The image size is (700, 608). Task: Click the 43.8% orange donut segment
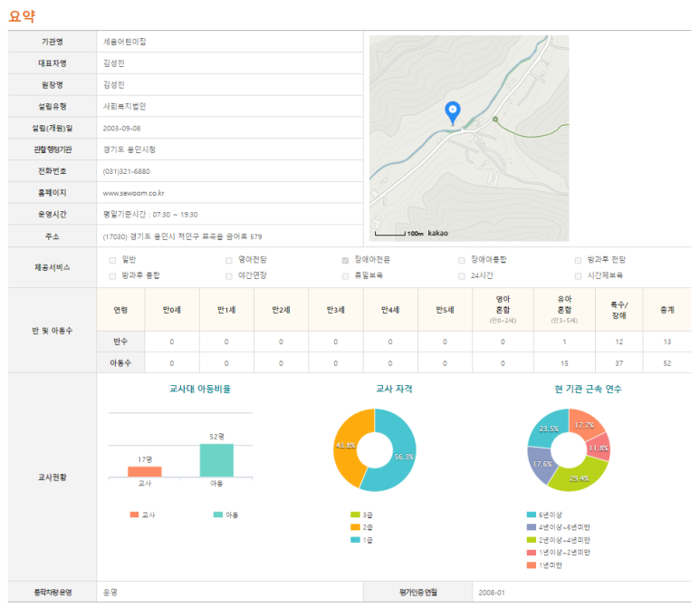click(345, 446)
